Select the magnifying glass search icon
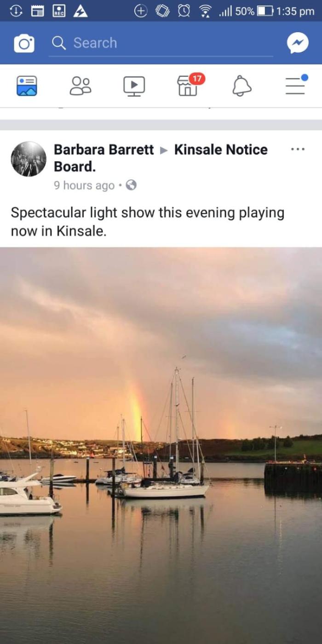Image resolution: width=322 pixels, height=644 pixels. (59, 43)
